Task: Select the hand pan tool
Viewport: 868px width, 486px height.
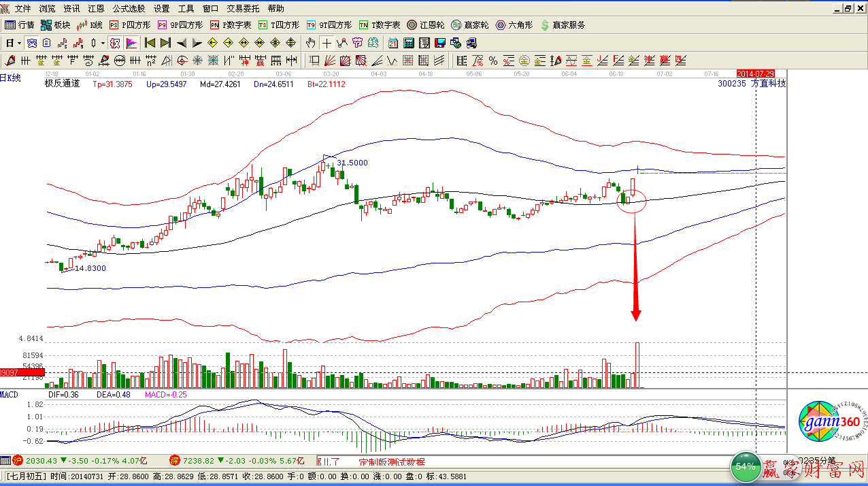Action: tap(311, 43)
